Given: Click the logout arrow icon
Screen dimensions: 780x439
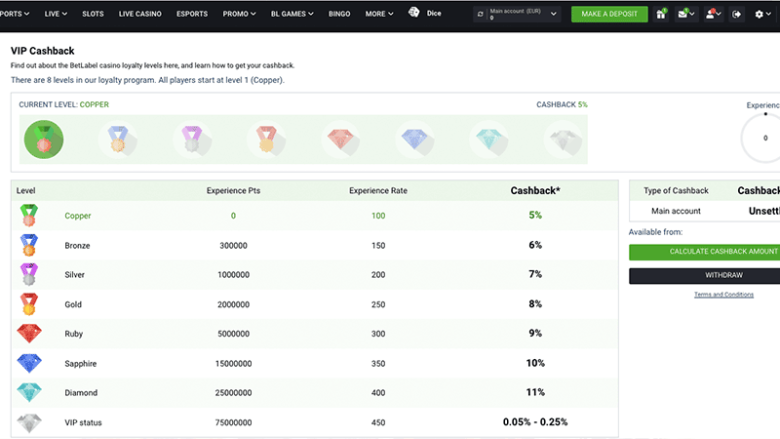Looking at the screenshot, I should (737, 14).
